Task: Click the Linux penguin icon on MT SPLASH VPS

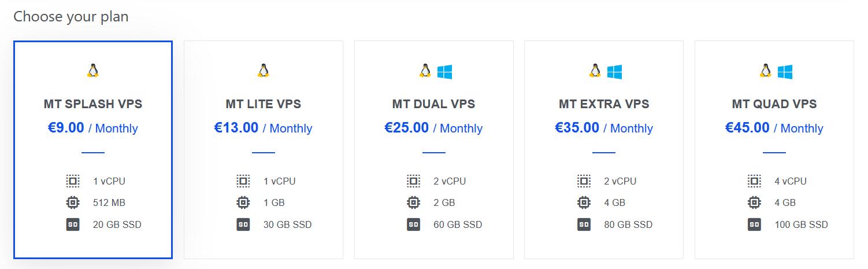Action: 93,71
